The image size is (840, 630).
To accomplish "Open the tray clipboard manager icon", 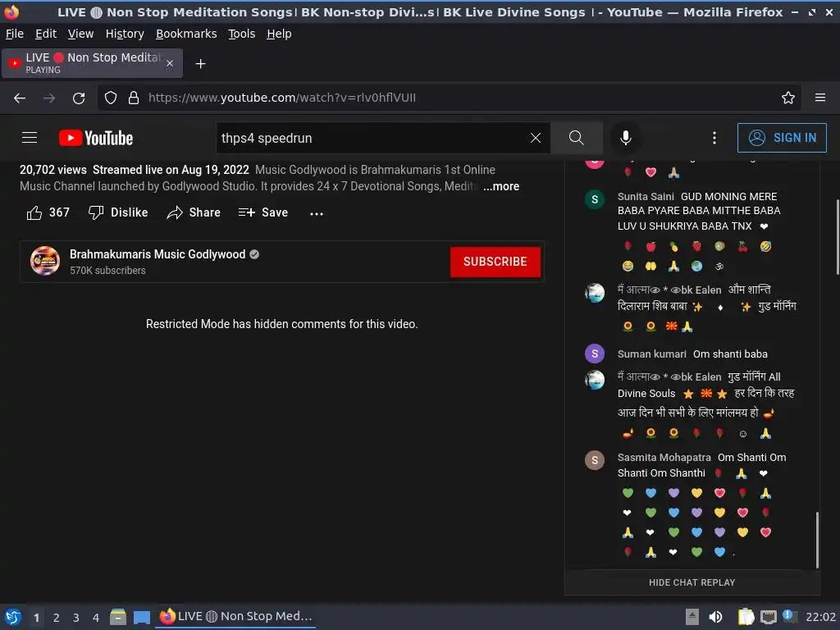I will pos(746,617).
